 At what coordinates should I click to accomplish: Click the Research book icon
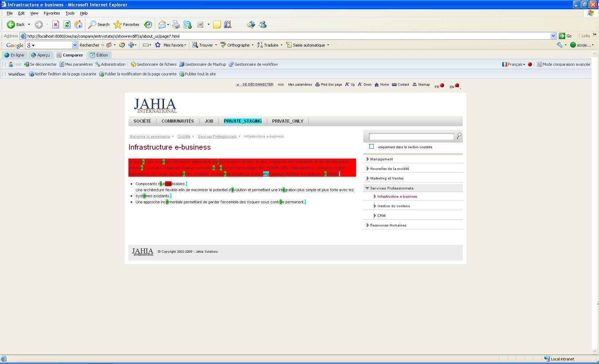pyautogui.click(x=228, y=25)
